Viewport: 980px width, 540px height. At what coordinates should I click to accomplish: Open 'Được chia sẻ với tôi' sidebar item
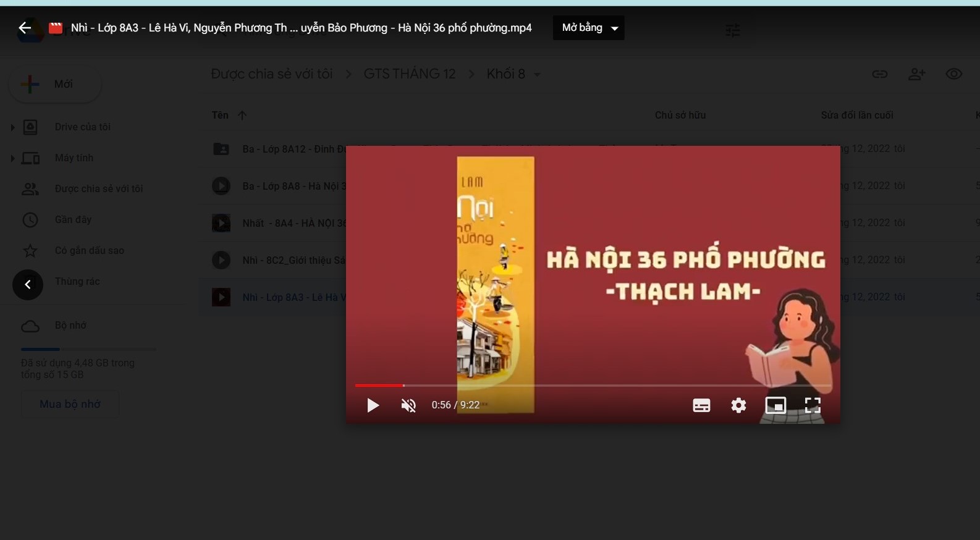[99, 188]
